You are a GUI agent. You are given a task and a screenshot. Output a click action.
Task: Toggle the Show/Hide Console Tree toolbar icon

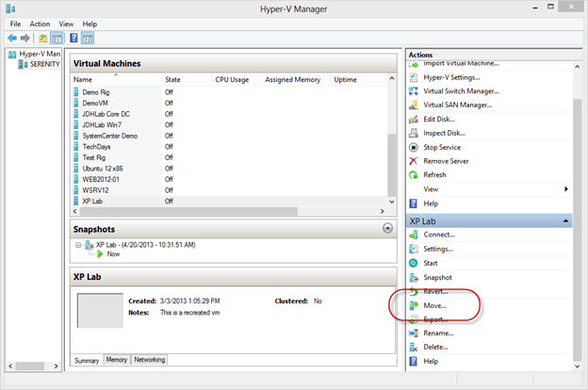(x=57, y=38)
